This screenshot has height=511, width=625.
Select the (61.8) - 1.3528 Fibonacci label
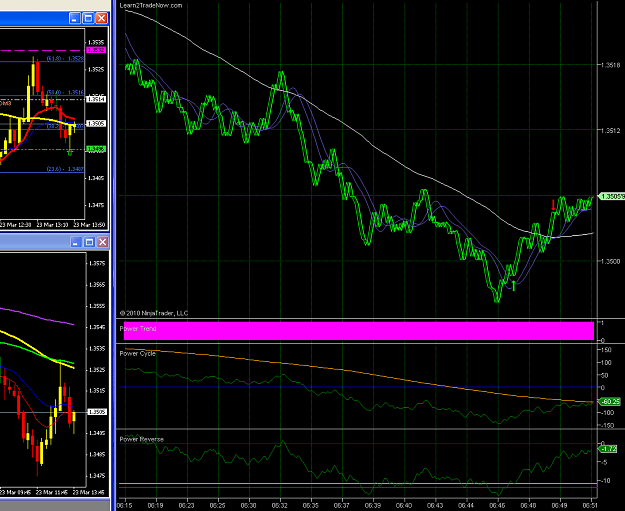65,59
